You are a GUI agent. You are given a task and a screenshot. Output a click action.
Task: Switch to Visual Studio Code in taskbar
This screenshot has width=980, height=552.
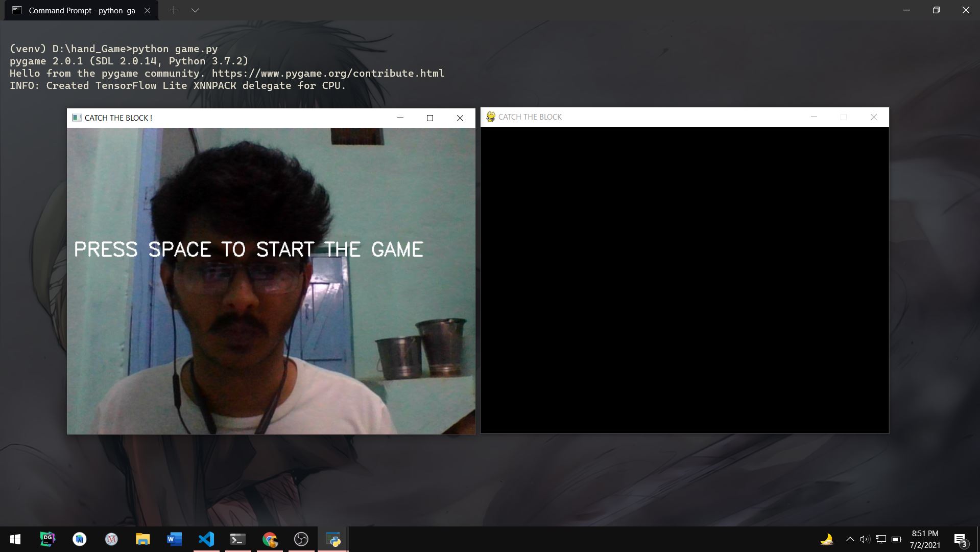pyautogui.click(x=206, y=539)
